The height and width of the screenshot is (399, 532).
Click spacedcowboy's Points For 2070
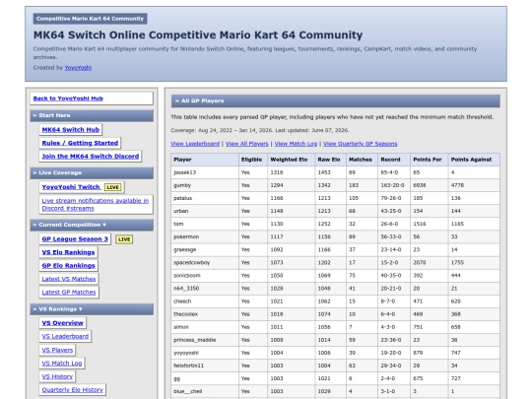(x=420, y=263)
